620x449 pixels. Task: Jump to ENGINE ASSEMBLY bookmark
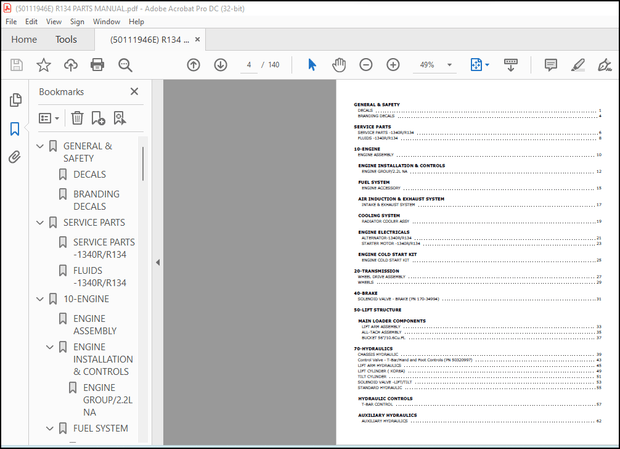click(x=95, y=324)
